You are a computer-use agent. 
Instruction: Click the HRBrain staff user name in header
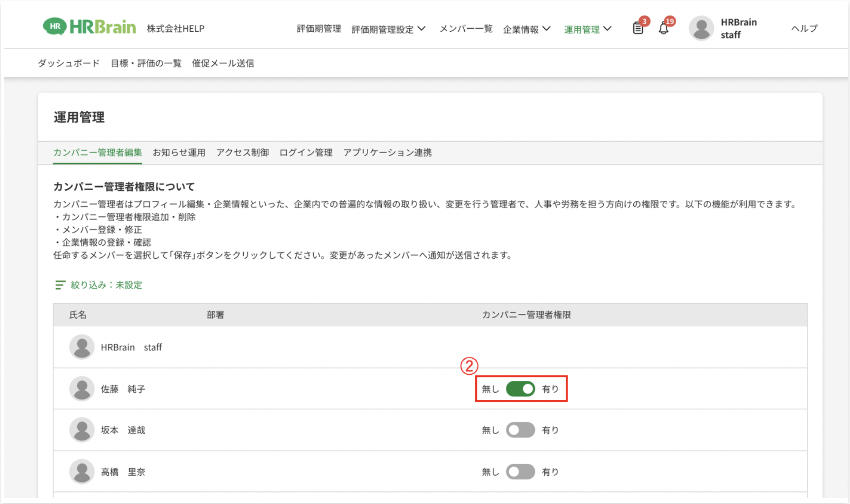(739, 28)
